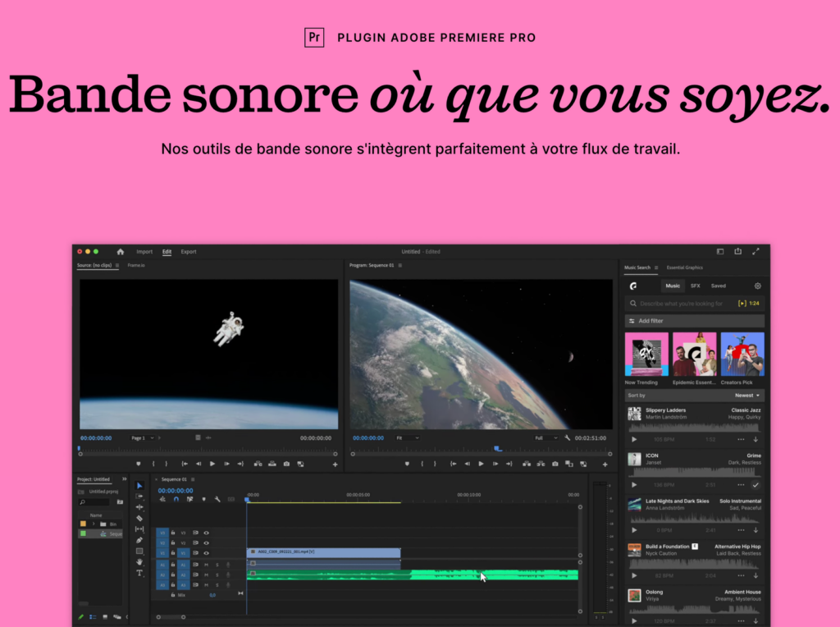Solo audio track A2
Screen dimensions: 840x627
click(x=217, y=575)
